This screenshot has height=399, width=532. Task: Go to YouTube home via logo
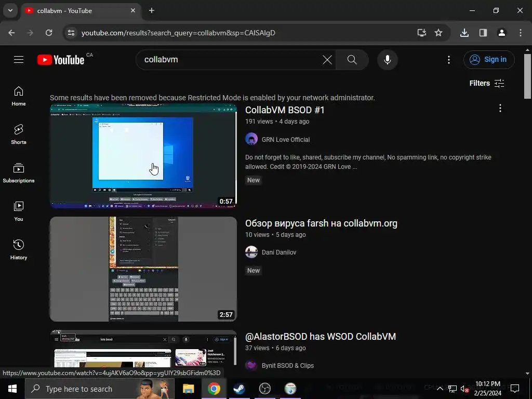[x=61, y=60]
